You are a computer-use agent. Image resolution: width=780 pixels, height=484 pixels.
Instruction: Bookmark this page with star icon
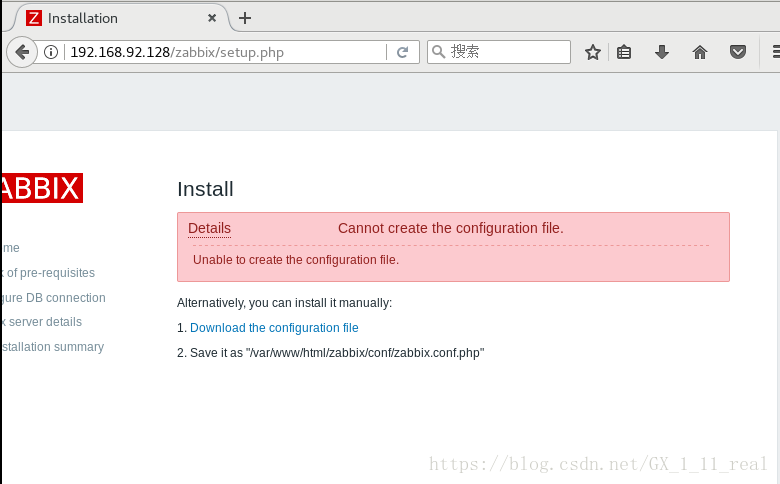click(x=592, y=52)
